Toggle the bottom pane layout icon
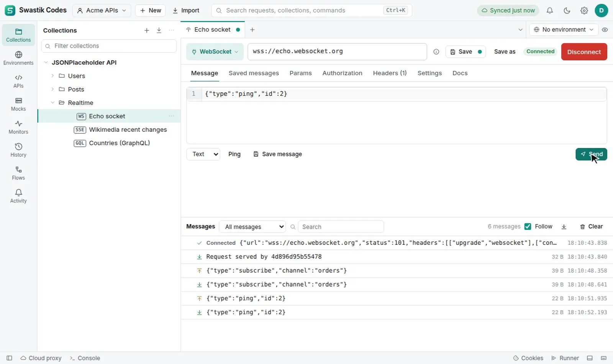The width and height of the screenshot is (613, 364). (590, 358)
